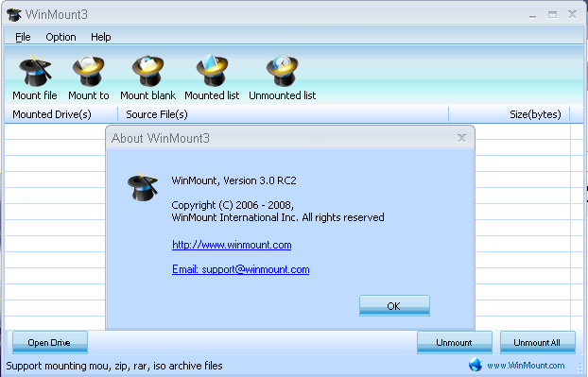The height and width of the screenshot is (377, 588).
Task: Click the Open Drive button
Action: [50, 343]
